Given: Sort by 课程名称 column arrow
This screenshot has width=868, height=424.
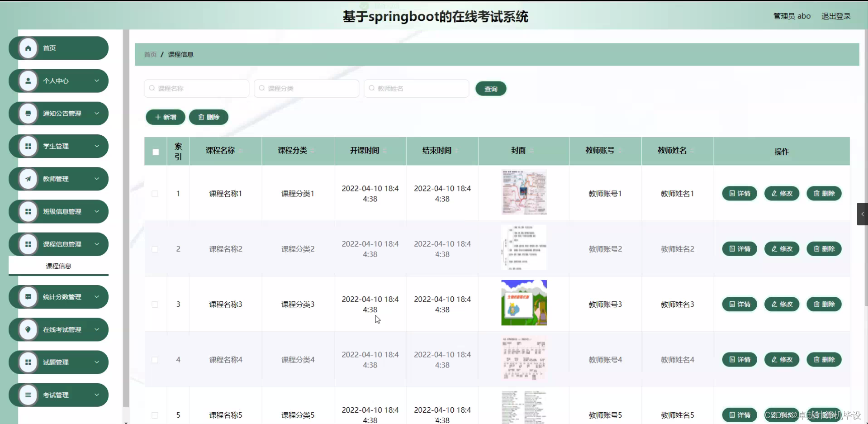Looking at the screenshot, I should click(241, 151).
